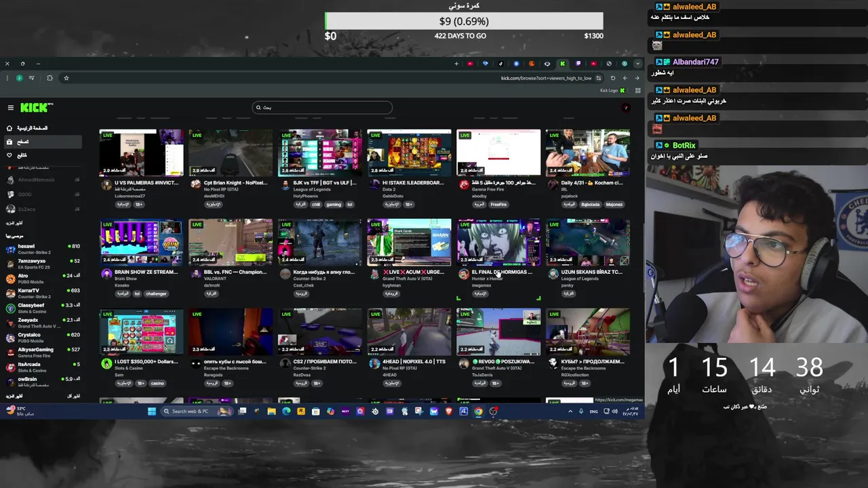Switch to the active Kick browser tab

click(x=562, y=64)
